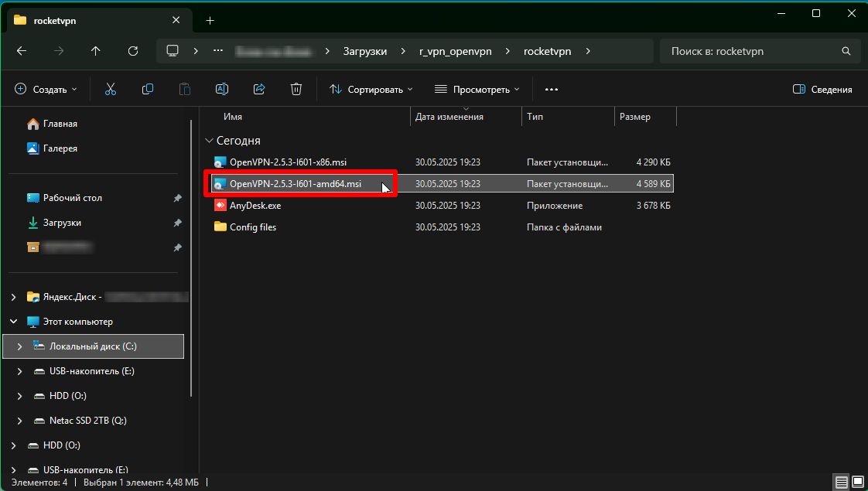Viewport: 868px width, 491px height.
Task: Open a new tab with plus button
Action: pos(210,20)
